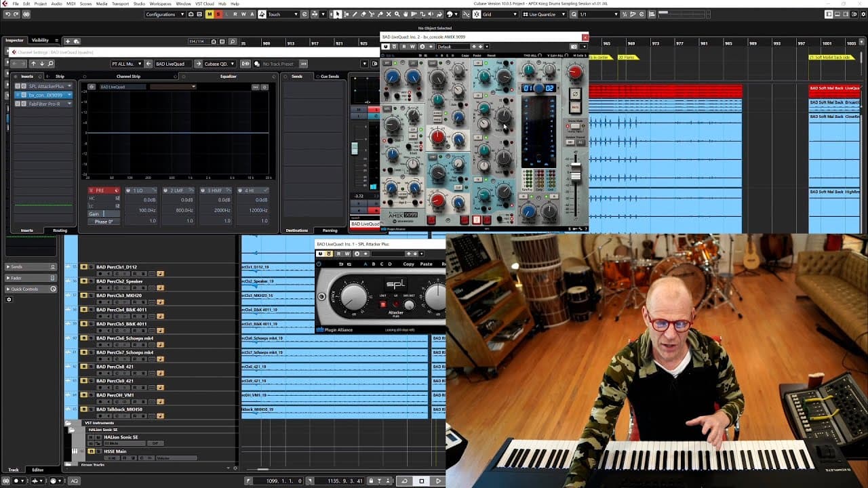868x488 pixels.
Task: Open the Studio menu
Action: [x=139, y=3]
